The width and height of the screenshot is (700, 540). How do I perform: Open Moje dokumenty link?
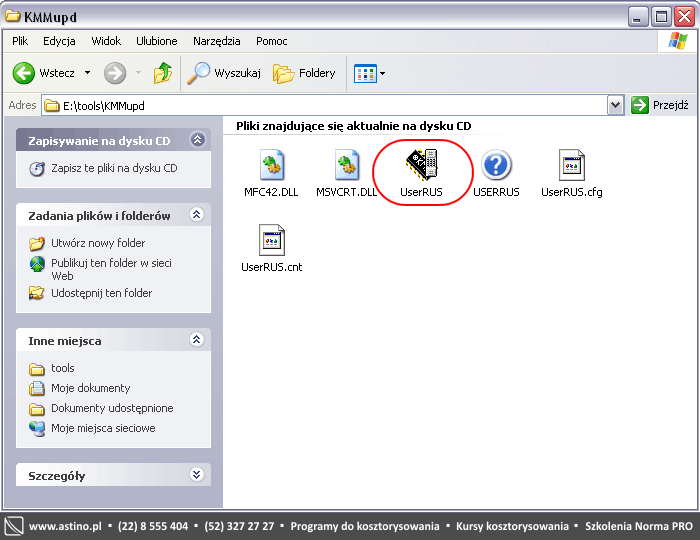(x=91, y=388)
